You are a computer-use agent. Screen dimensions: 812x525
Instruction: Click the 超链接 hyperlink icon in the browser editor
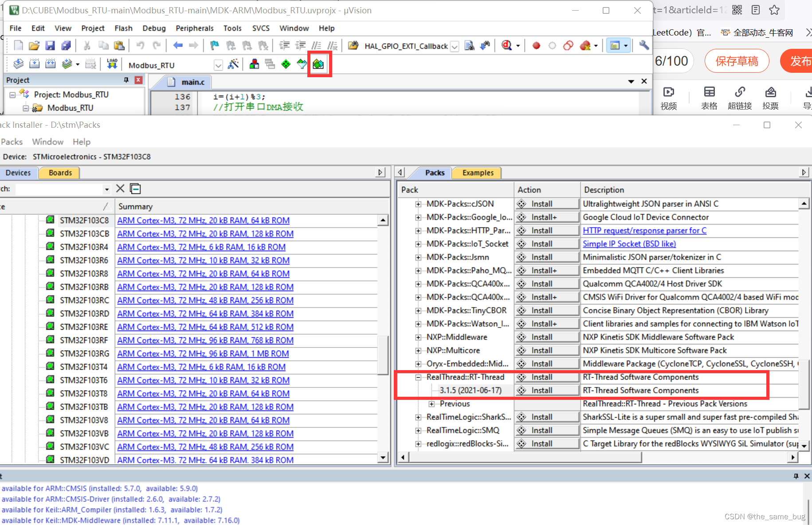[740, 98]
